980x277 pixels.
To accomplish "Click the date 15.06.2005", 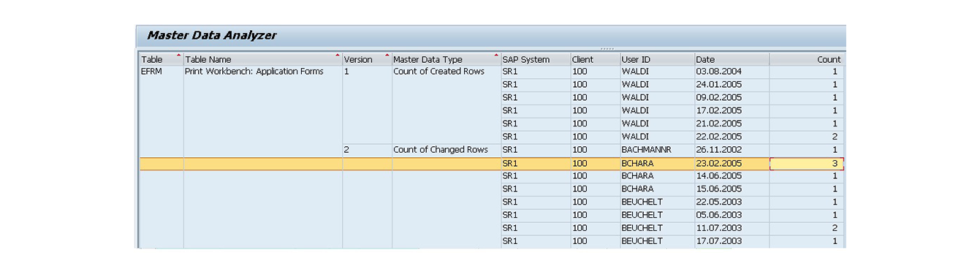I will pyautogui.click(x=732, y=189).
